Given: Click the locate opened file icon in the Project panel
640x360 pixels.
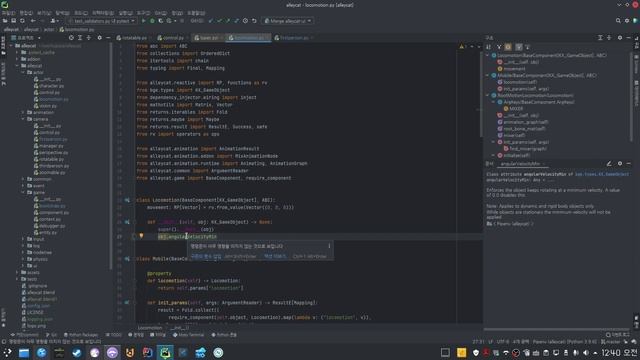Looking at the screenshot, I should pyautogui.click(x=71, y=38).
